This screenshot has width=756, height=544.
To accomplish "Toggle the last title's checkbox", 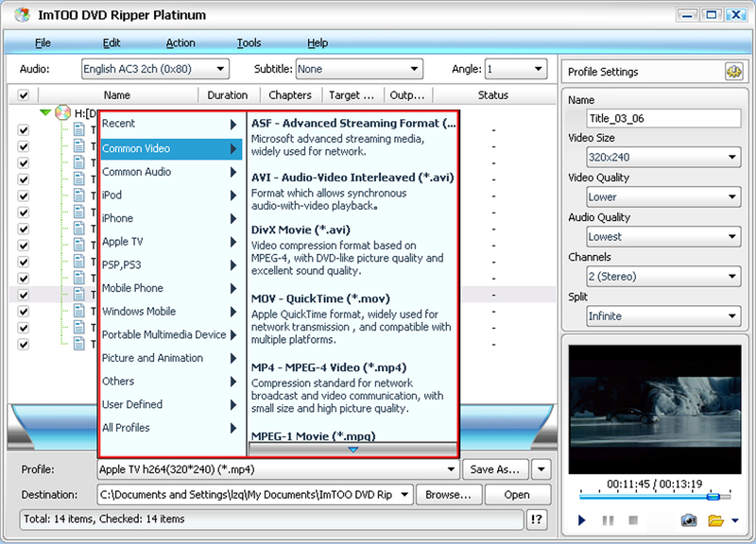I will tap(23, 343).
